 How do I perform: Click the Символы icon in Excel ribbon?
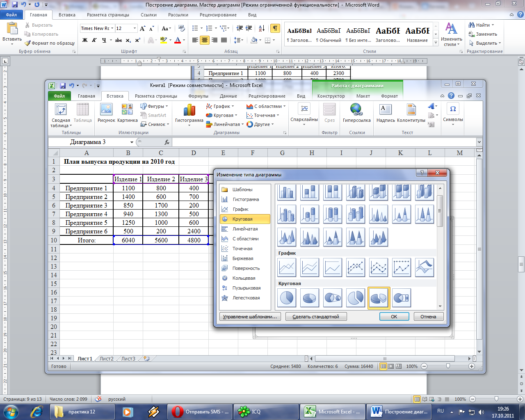pos(453,114)
